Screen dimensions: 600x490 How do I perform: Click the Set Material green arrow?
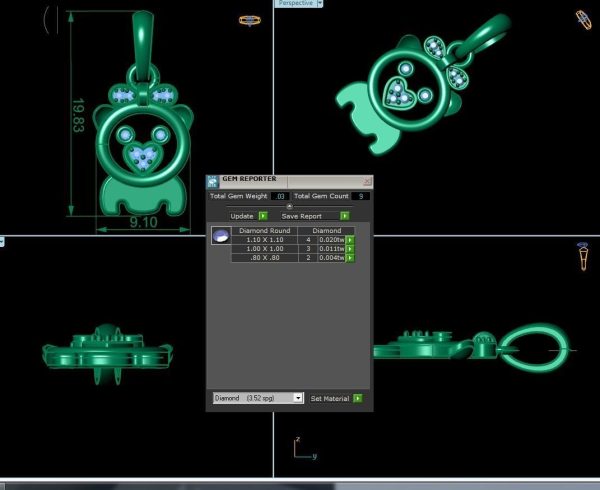click(x=358, y=398)
